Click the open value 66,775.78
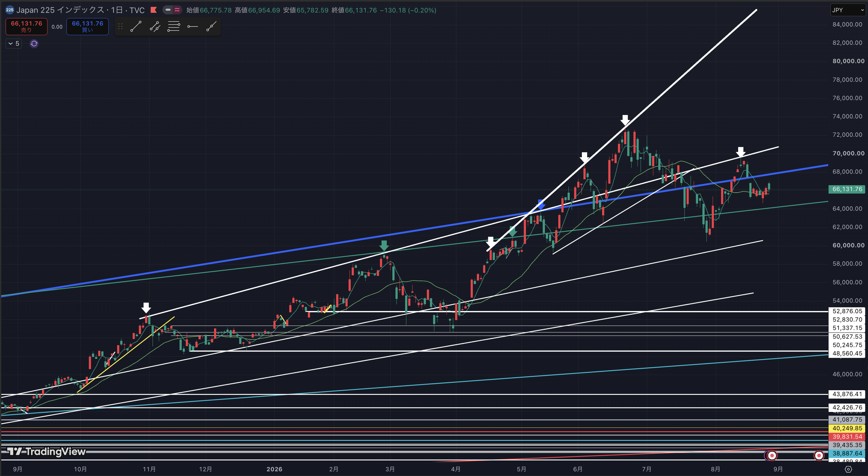868x476 pixels. [216, 10]
